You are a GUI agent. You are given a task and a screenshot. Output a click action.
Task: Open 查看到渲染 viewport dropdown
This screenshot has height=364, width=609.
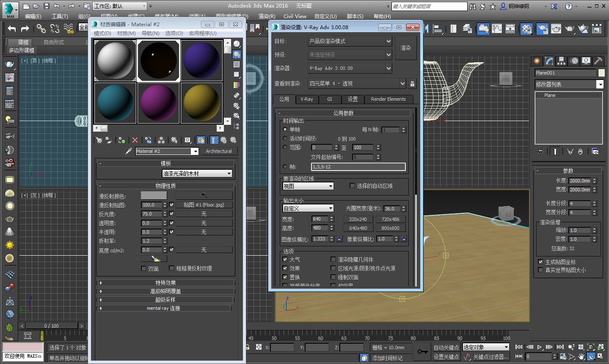point(357,83)
